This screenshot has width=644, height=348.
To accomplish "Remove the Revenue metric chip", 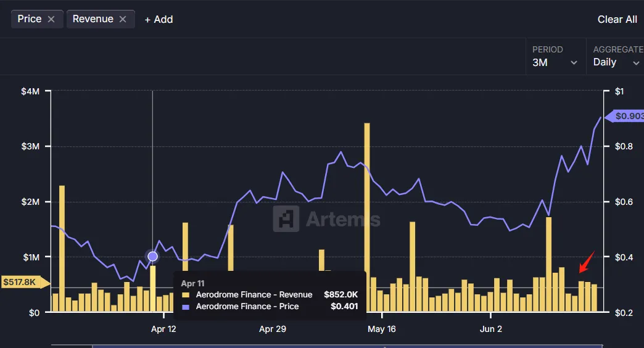I will click(122, 19).
